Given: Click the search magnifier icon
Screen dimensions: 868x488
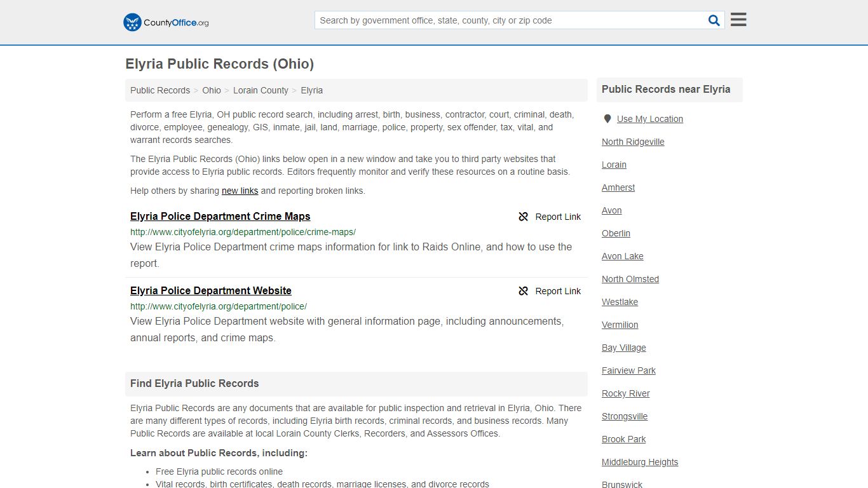Looking at the screenshot, I should coord(714,20).
